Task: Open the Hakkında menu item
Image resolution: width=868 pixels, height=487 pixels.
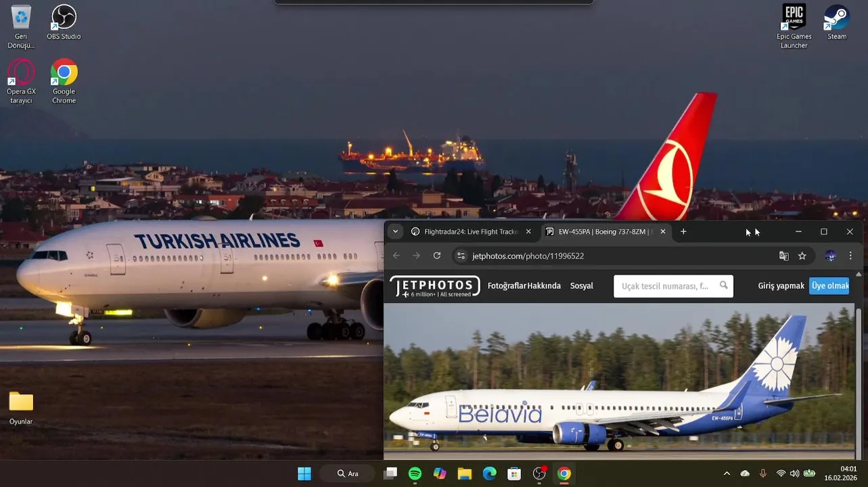Action: tap(544, 286)
